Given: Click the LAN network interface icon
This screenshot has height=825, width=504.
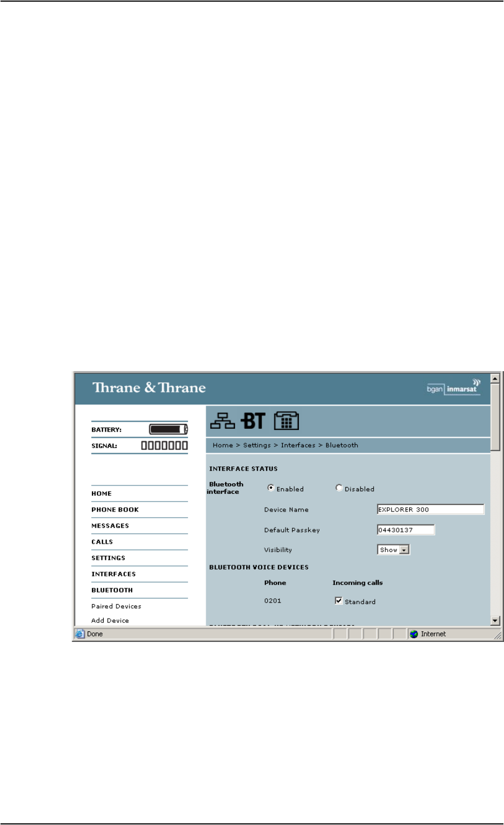Looking at the screenshot, I should (222, 421).
